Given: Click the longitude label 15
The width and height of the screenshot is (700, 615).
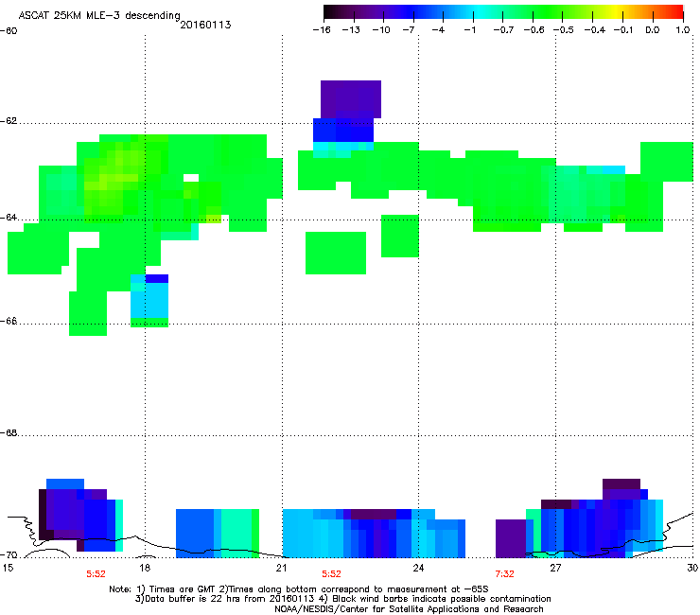Looking at the screenshot, I should point(8,568).
